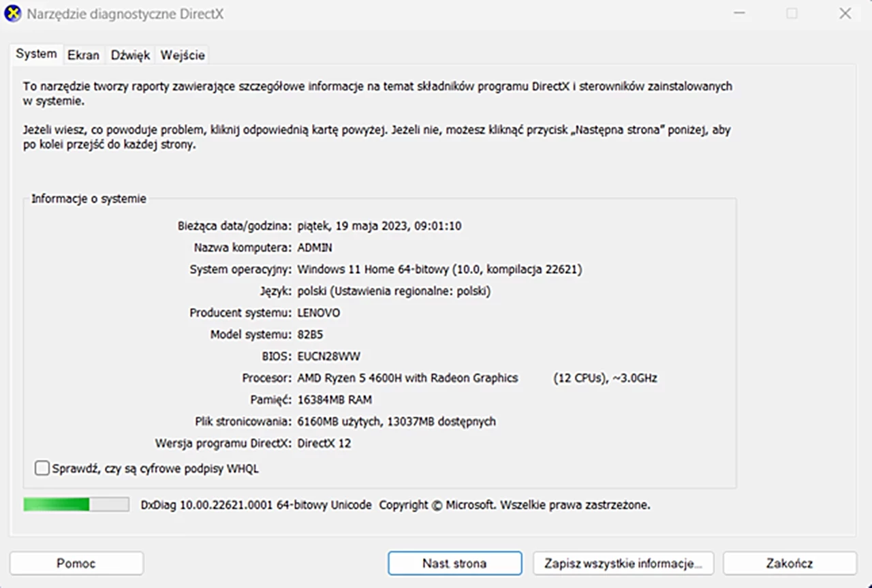The width and height of the screenshot is (872, 588).
Task: Go to the Wejście tab
Action: point(183,56)
